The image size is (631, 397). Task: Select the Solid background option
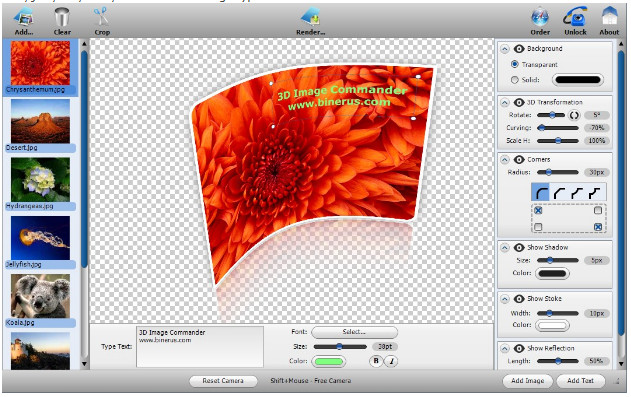coord(515,80)
